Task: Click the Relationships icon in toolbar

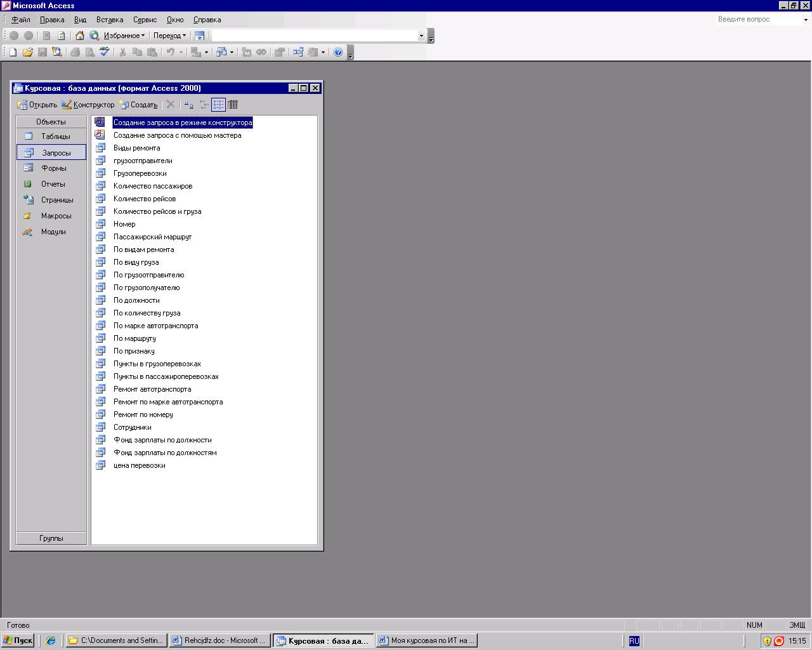Action: [298, 52]
